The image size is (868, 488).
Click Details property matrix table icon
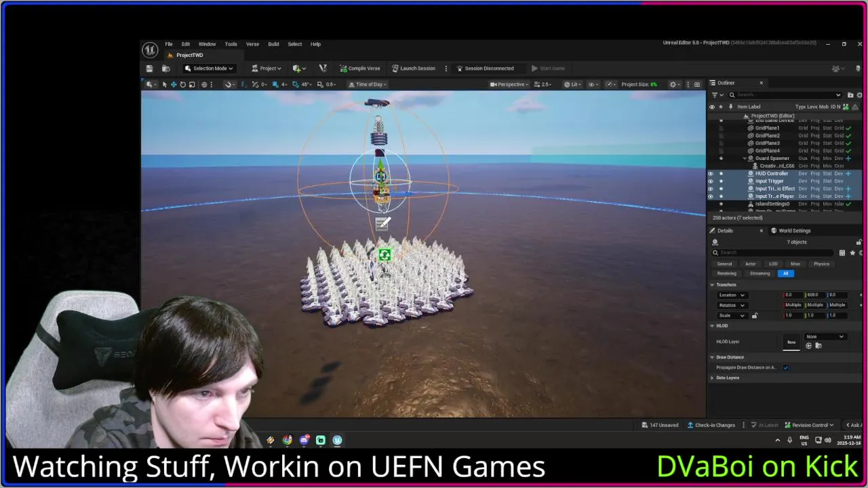842,253
